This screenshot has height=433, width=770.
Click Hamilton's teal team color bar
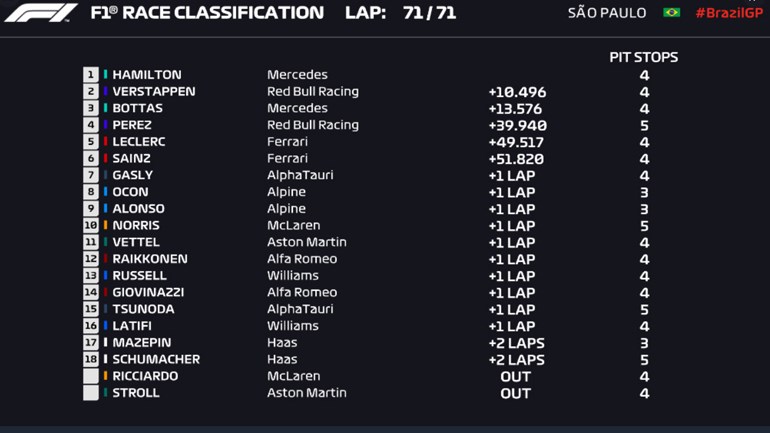pos(106,75)
